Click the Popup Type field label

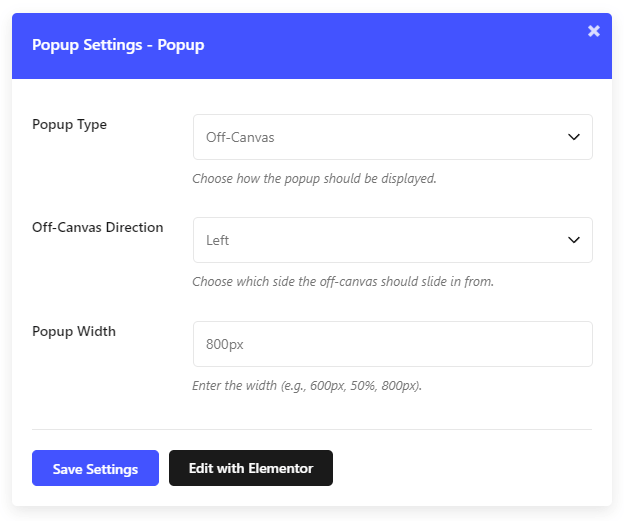pyautogui.click(x=69, y=125)
